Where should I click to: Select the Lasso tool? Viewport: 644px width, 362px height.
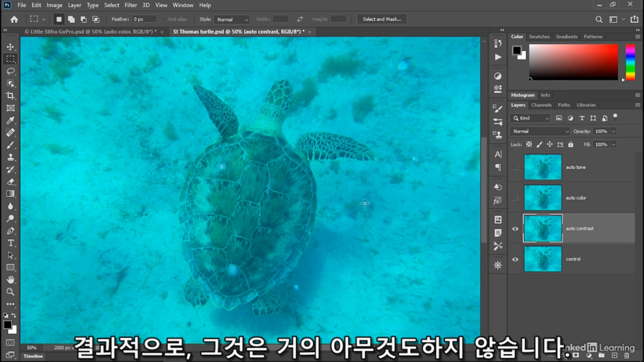tap(11, 71)
